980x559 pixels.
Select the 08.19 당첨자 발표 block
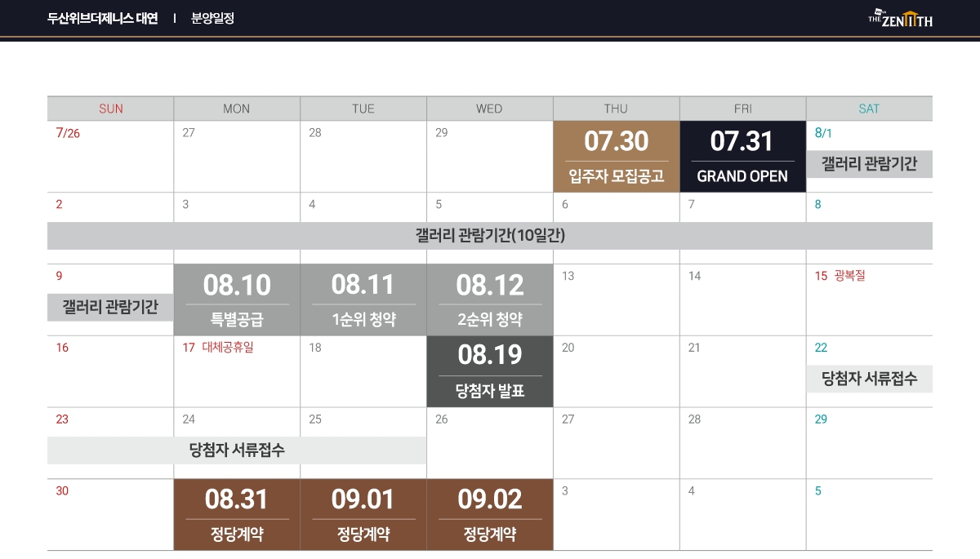(490, 371)
